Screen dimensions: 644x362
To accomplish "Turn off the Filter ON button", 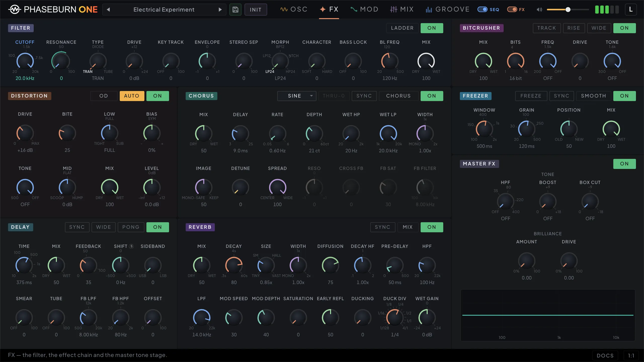I will coord(432,28).
